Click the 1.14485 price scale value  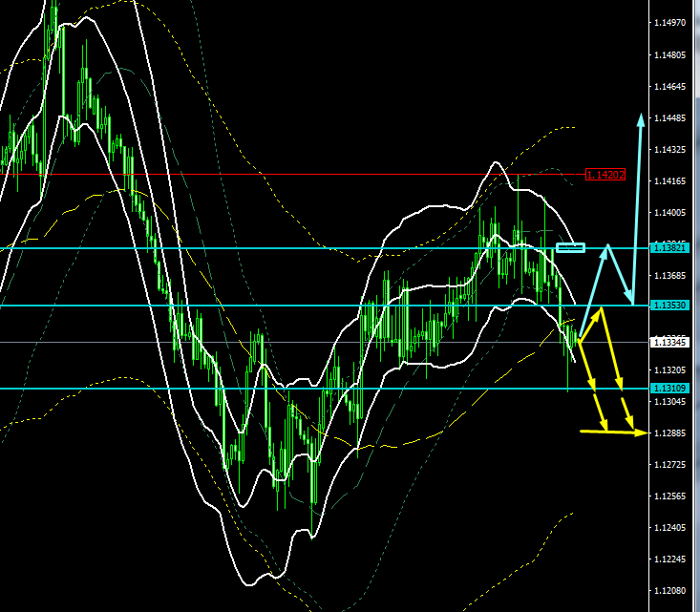point(669,117)
